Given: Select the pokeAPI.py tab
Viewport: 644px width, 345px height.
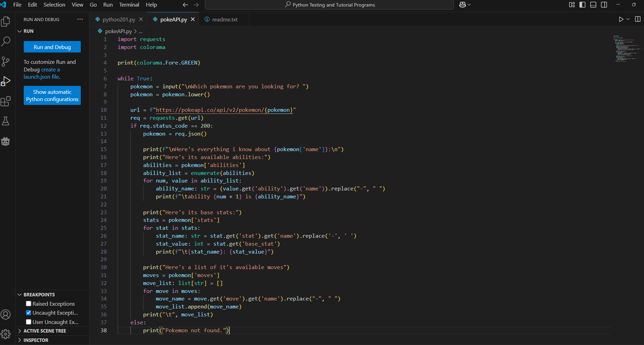Looking at the screenshot, I should pyautogui.click(x=173, y=19).
